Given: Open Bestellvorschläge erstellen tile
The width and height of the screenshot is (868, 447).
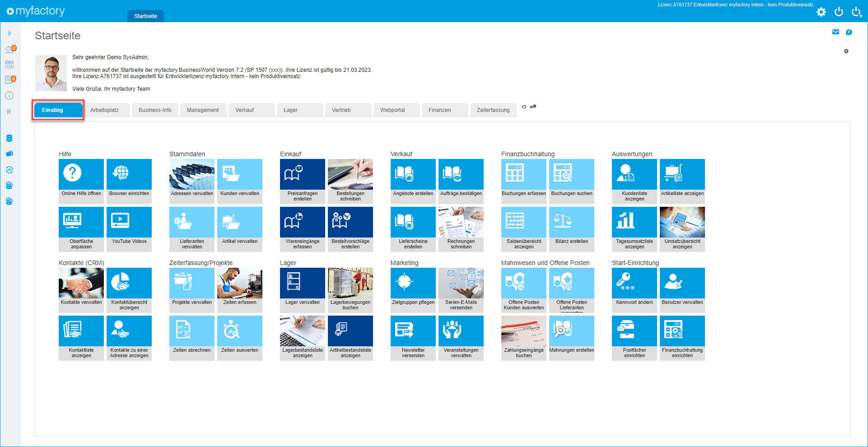Looking at the screenshot, I should point(350,229).
